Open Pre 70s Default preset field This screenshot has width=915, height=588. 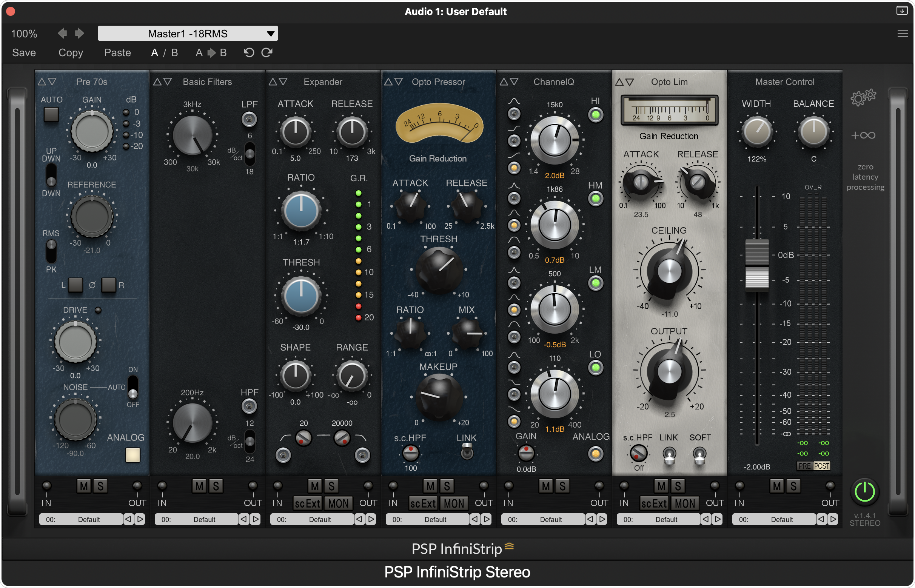81,519
